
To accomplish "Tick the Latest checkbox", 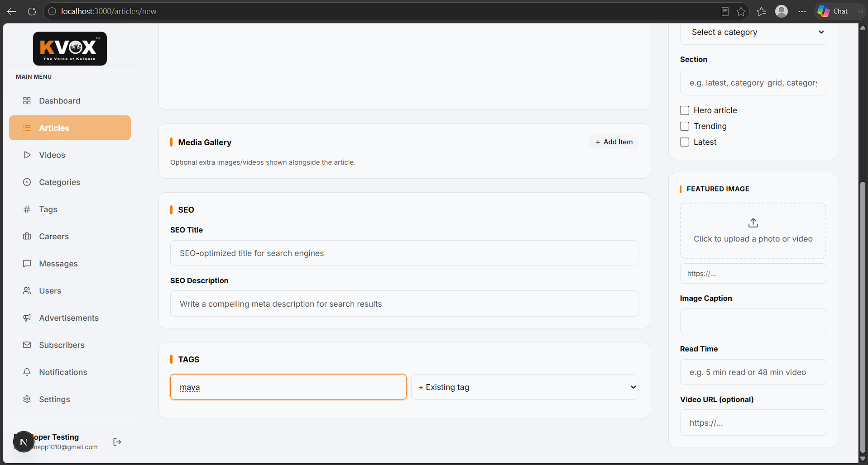I will (685, 142).
